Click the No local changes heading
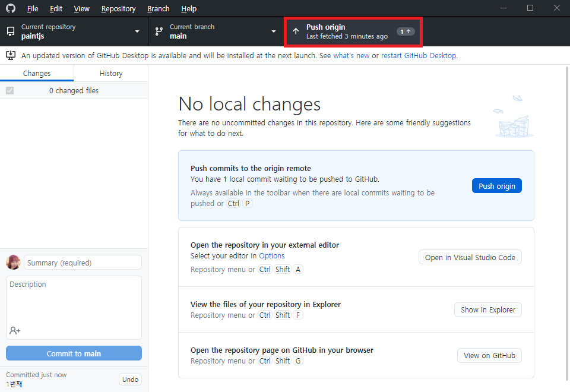The height and width of the screenshot is (392, 570). click(249, 104)
